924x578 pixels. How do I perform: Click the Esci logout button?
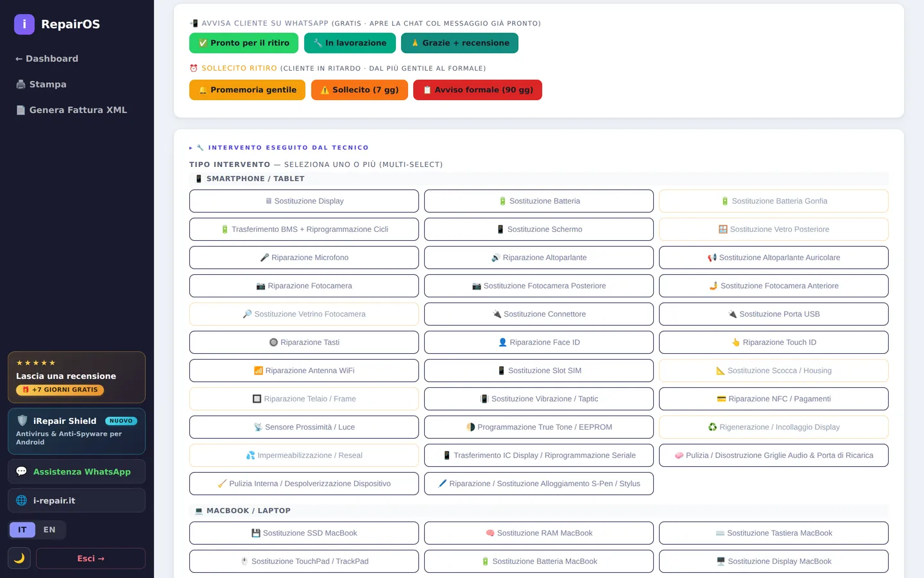(90, 559)
